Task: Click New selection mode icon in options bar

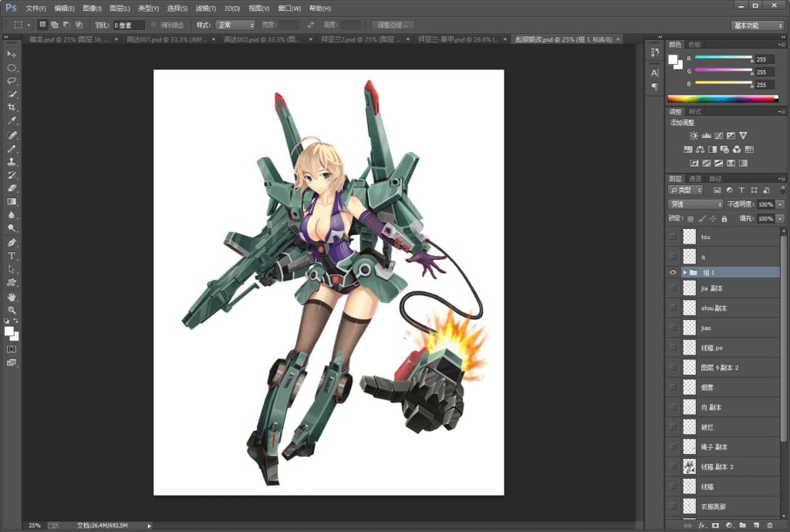Action: 42,25
